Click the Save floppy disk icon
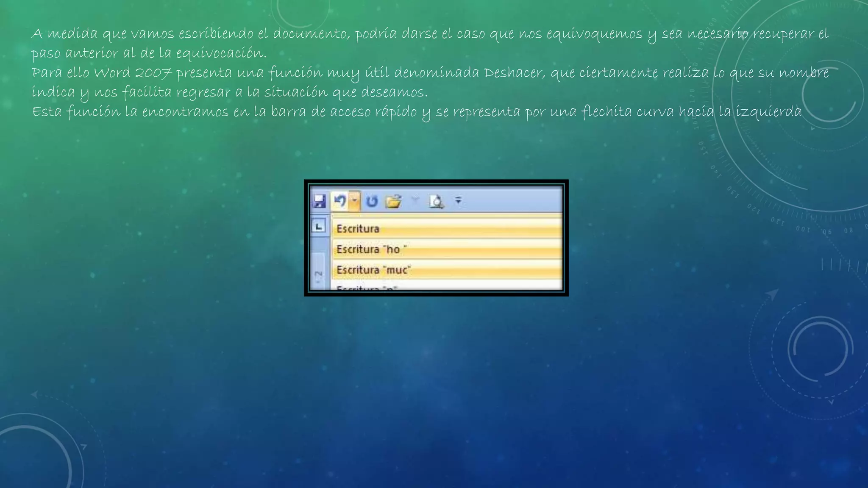 tap(319, 201)
